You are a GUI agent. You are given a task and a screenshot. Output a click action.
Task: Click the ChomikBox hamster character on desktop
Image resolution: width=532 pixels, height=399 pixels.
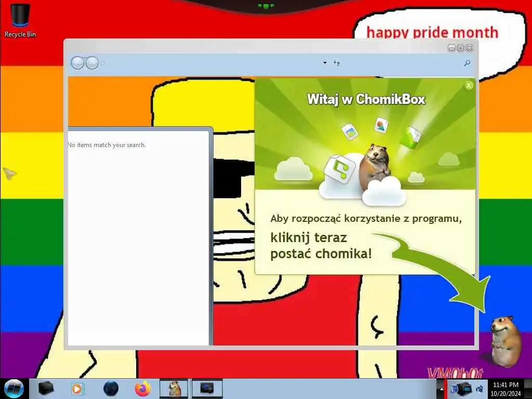506,341
